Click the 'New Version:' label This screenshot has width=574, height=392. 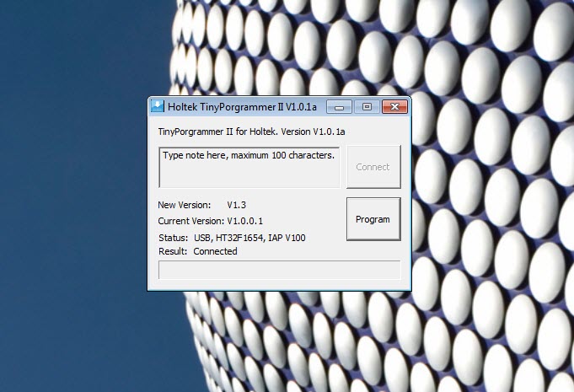(x=184, y=205)
